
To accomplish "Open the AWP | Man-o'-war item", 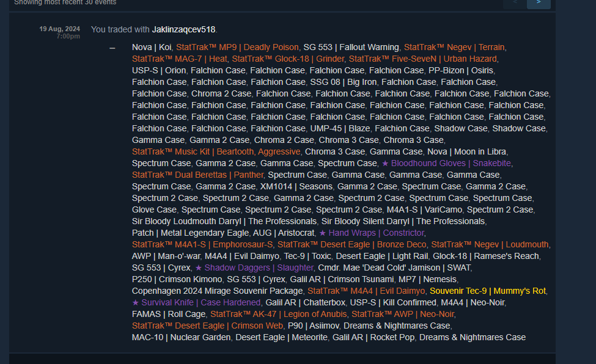I will tap(166, 256).
